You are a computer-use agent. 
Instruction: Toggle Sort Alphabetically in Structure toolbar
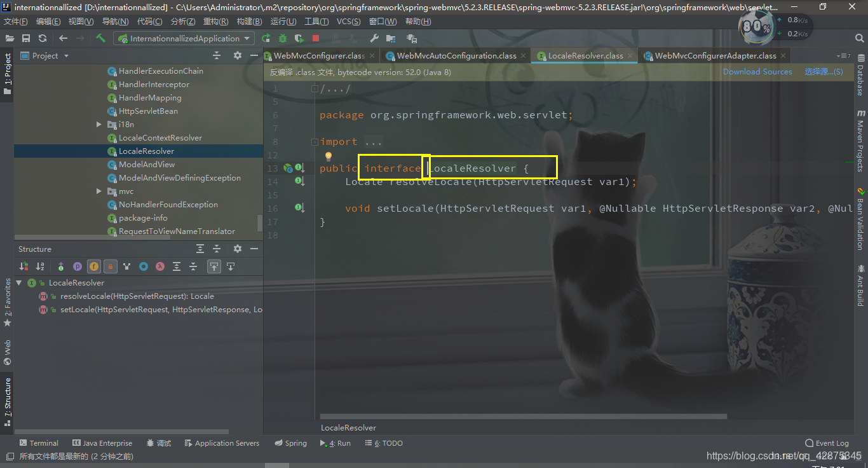pyautogui.click(x=40, y=266)
